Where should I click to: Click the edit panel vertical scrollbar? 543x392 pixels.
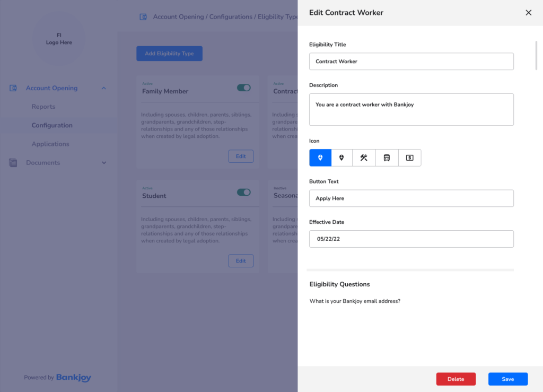coord(537,56)
